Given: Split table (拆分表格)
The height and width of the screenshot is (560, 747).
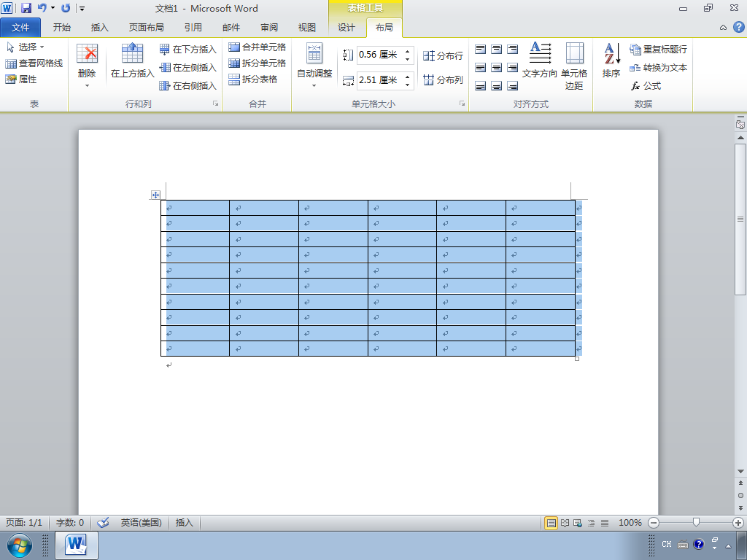Looking at the screenshot, I should (x=253, y=79).
